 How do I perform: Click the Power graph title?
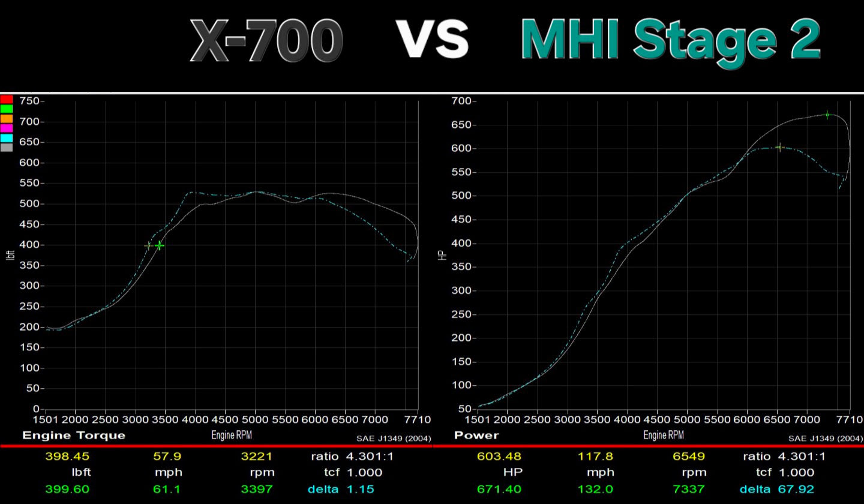click(476, 436)
